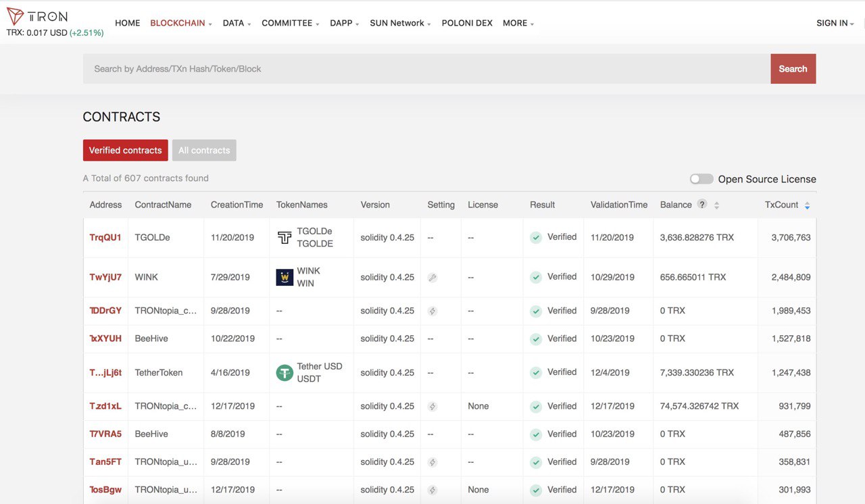The height and width of the screenshot is (504, 865).
Task: Click the CreationTime column header
Action: 237,205
